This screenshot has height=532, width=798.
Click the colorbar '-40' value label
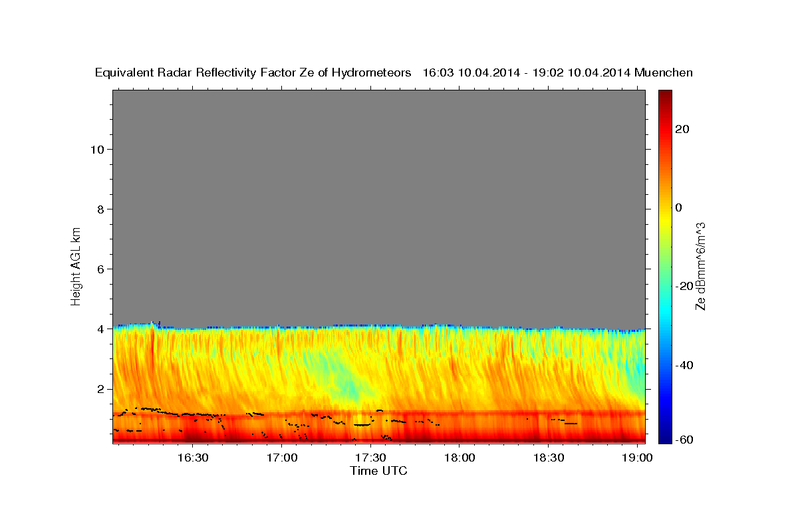click(684, 365)
